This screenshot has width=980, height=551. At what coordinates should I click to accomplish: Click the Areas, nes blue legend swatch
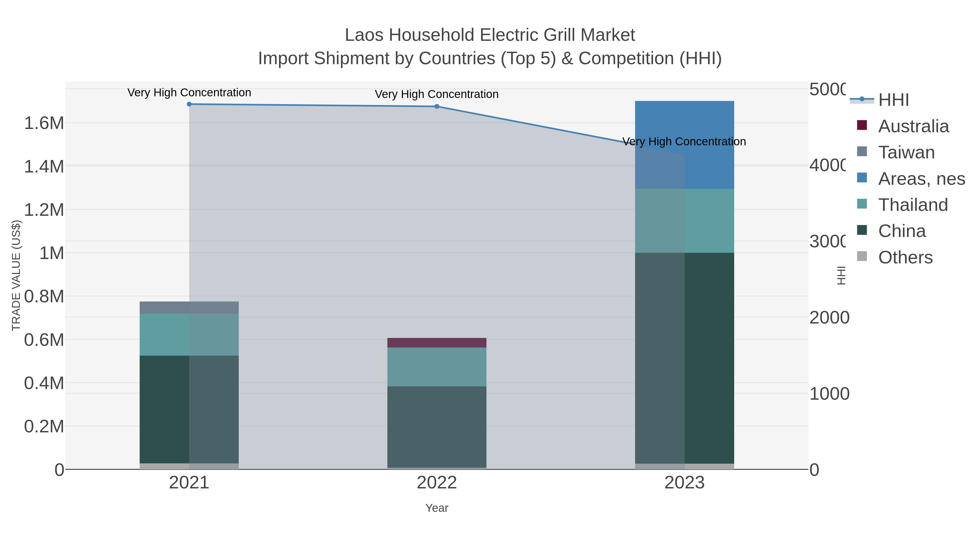[x=862, y=178]
